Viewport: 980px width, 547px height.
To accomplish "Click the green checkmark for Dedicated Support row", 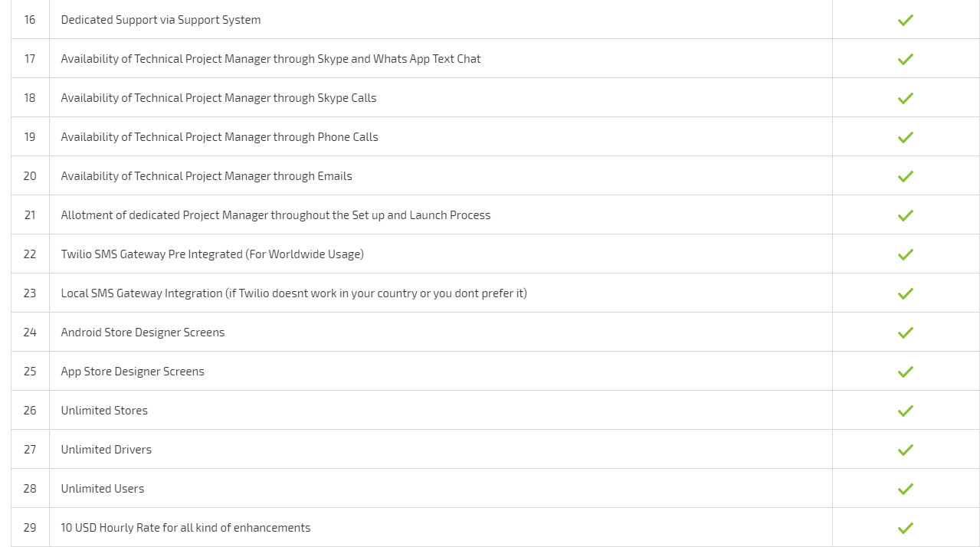I will [x=906, y=20].
